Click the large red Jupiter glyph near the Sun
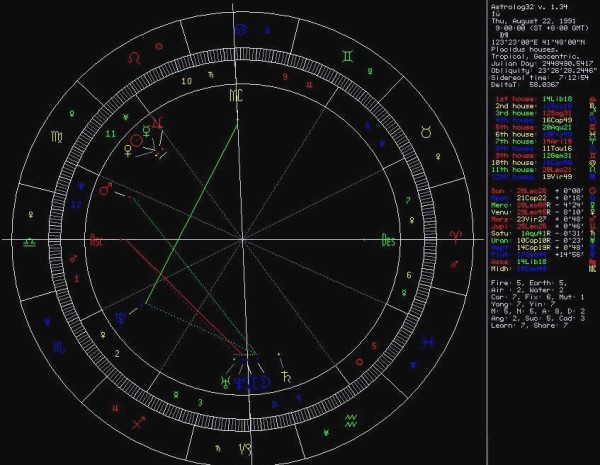 coord(158,122)
